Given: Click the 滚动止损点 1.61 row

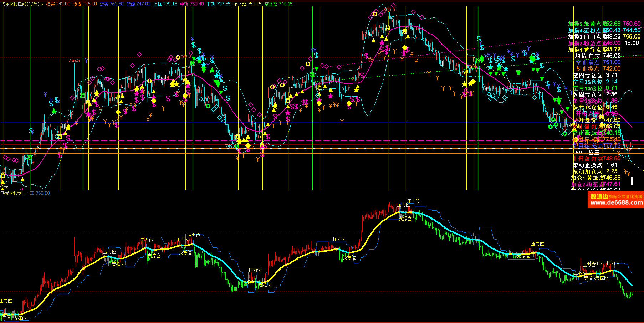Looking at the screenshot, I should 595,165.
